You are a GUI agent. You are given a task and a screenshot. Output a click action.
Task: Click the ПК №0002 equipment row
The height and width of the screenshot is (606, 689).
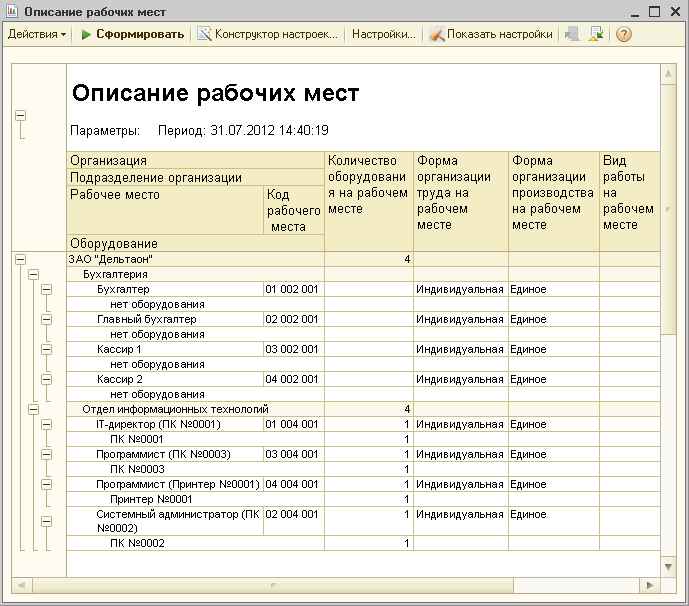196,543
